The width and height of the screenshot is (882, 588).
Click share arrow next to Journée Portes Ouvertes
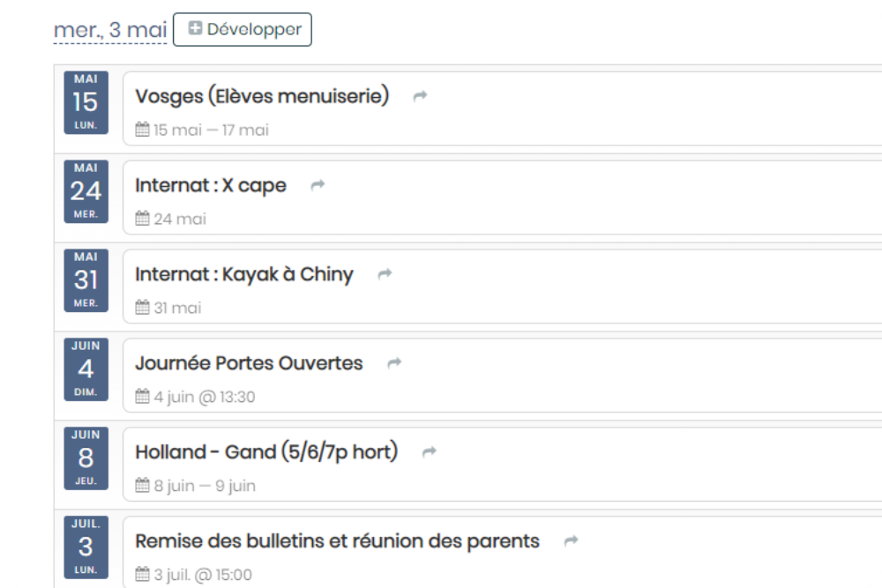pos(394,362)
